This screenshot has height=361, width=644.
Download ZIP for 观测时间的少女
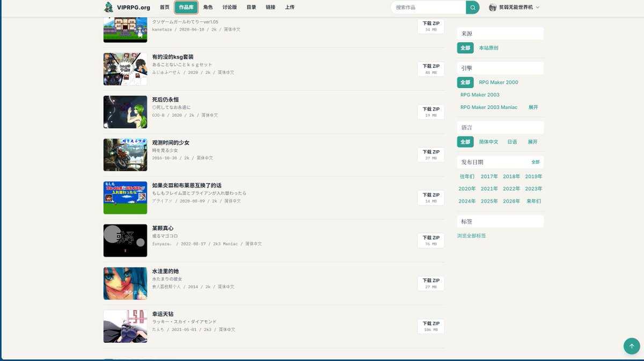tap(431, 155)
